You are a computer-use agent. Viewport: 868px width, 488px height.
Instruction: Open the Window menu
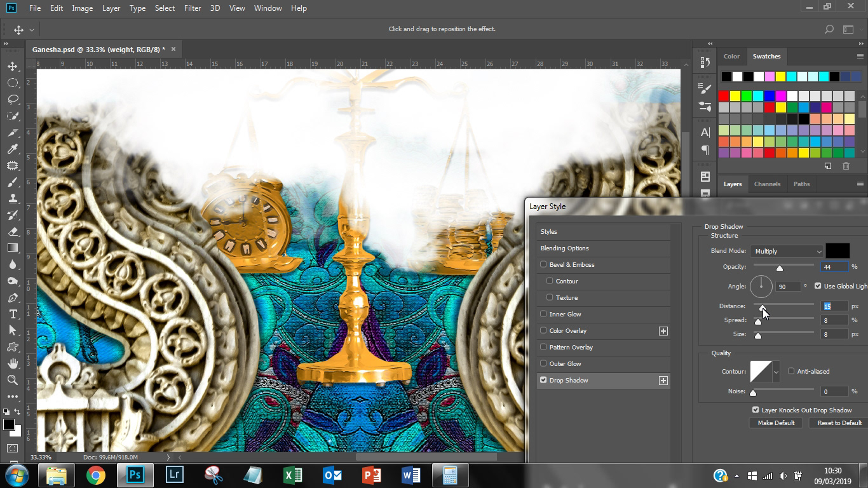[268, 8]
